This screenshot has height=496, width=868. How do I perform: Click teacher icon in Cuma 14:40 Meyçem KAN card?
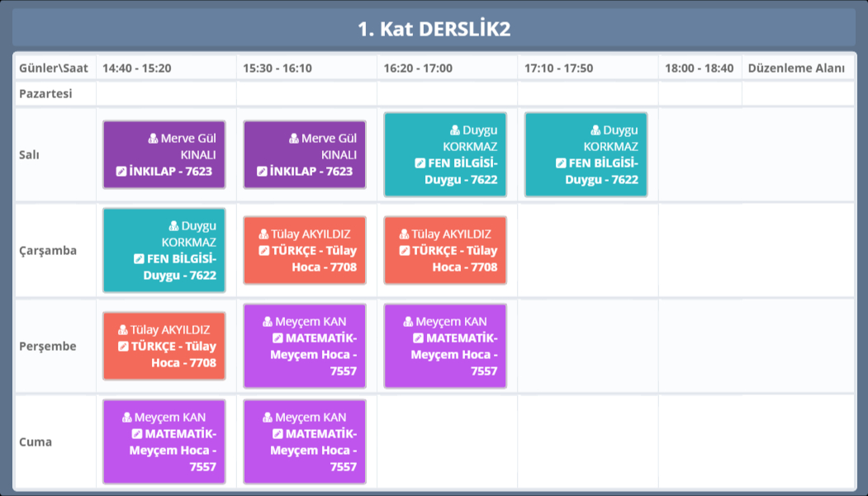(x=127, y=418)
